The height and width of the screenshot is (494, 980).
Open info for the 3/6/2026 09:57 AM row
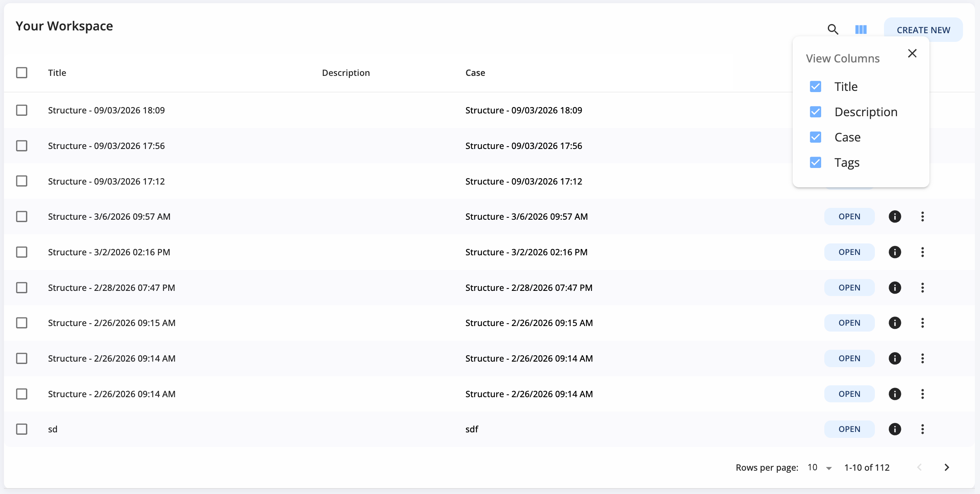point(895,217)
